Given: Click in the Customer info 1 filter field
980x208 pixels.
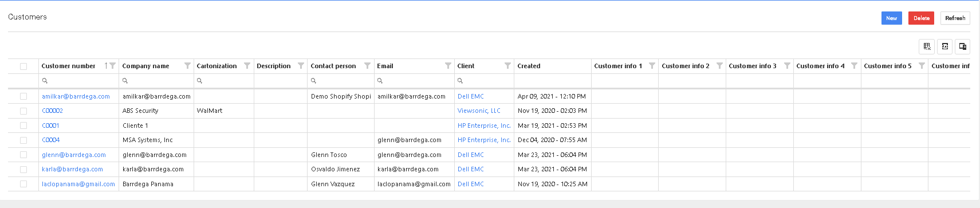Looking at the screenshot, I should point(624,81).
